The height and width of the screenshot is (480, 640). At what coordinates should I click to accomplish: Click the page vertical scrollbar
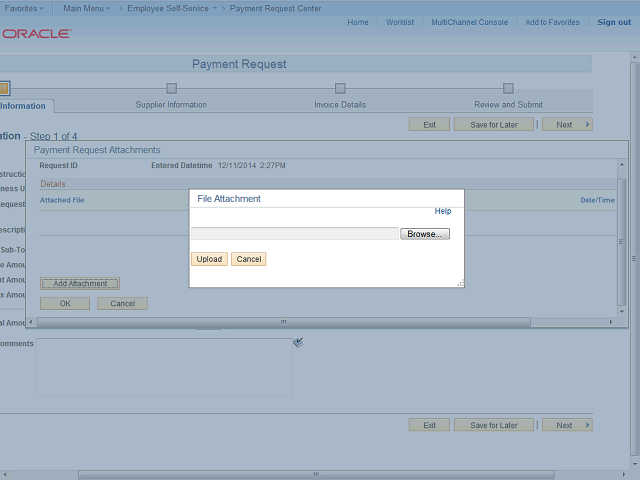[634, 258]
